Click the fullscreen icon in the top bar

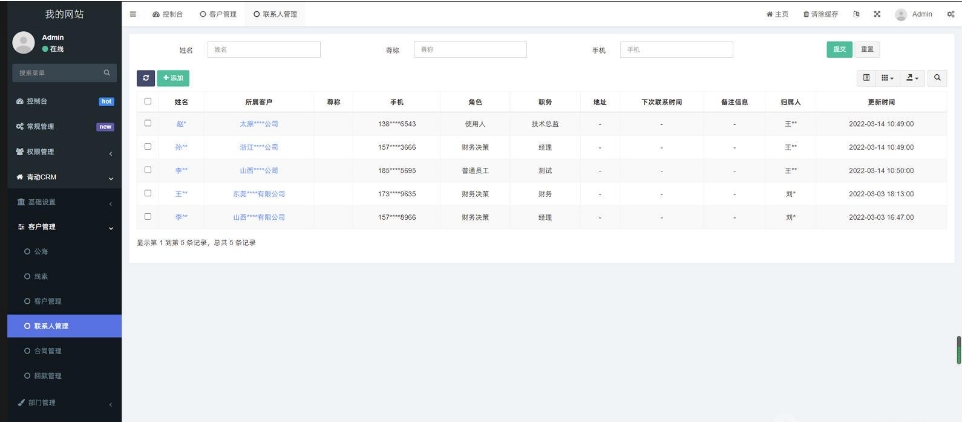pyautogui.click(x=877, y=14)
